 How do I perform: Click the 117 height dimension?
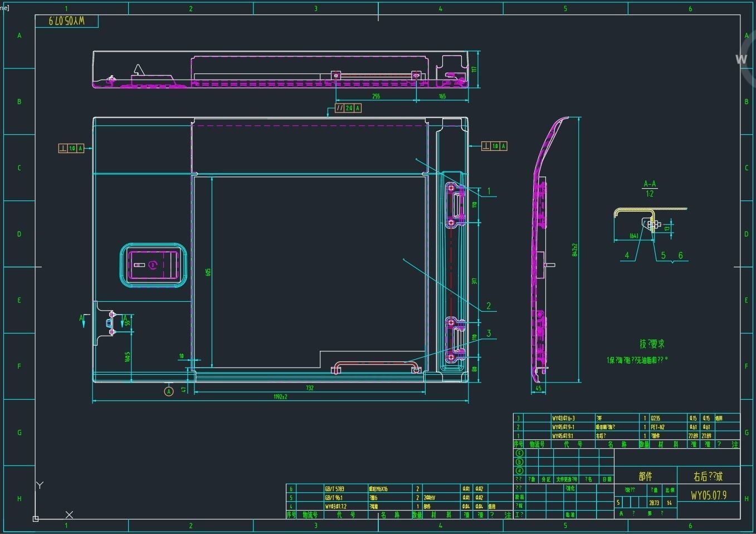[x=474, y=70]
